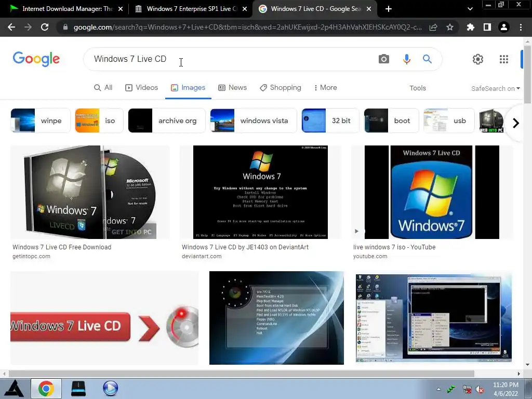
Task: Expand the SafeSearch on dropdown
Action: pos(495,88)
